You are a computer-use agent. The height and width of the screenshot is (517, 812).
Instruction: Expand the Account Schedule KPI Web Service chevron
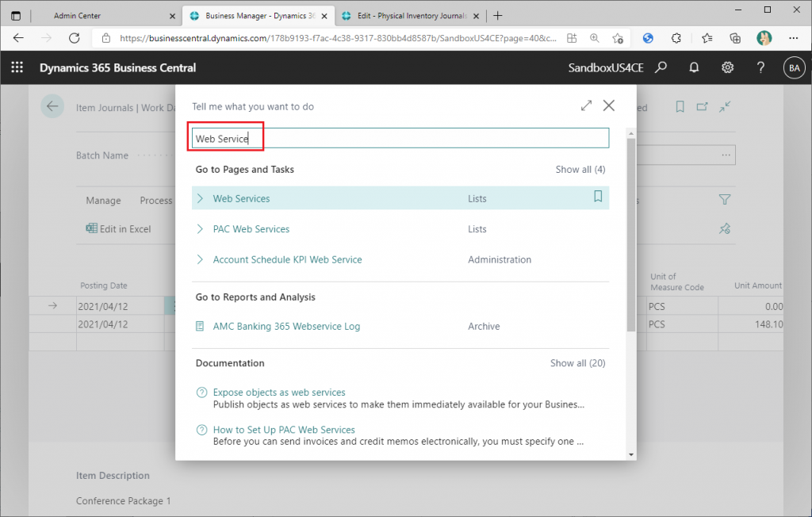tap(200, 259)
